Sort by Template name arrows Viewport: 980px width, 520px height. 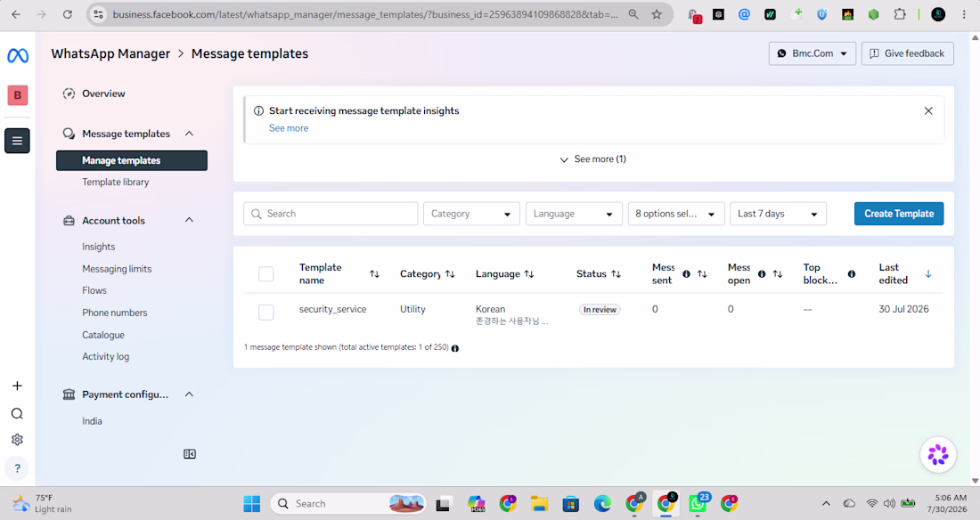click(x=374, y=273)
